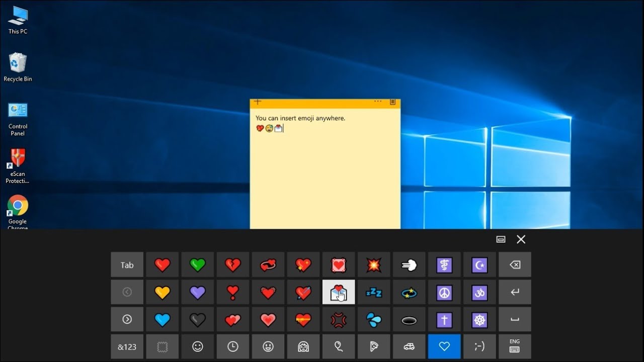Open sticky note three-dot menu
Screen dimensions: 644x362
click(x=378, y=102)
